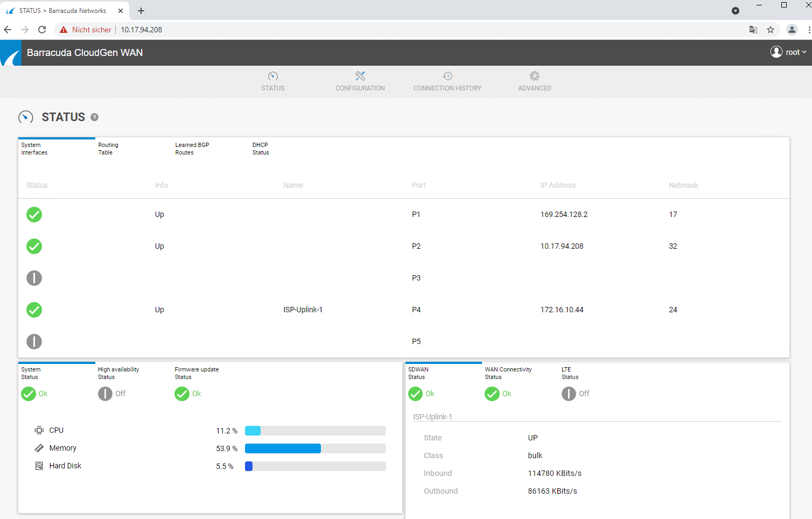
Task: Click the High availability Off icon
Action: tap(105, 394)
